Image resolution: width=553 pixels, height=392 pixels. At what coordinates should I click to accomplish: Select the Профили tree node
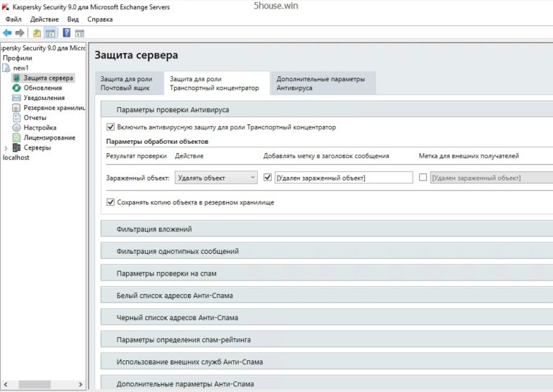point(17,58)
